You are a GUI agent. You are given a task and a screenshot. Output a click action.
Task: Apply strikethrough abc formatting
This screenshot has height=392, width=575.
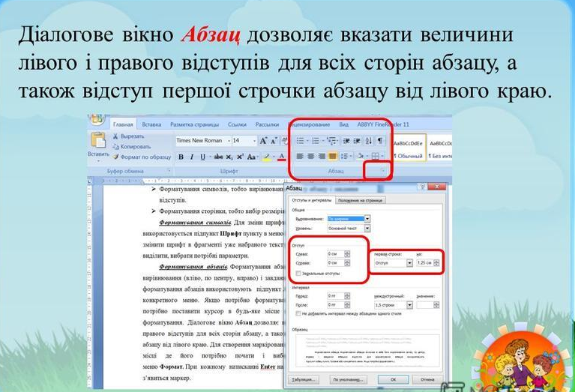click(x=219, y=157)
